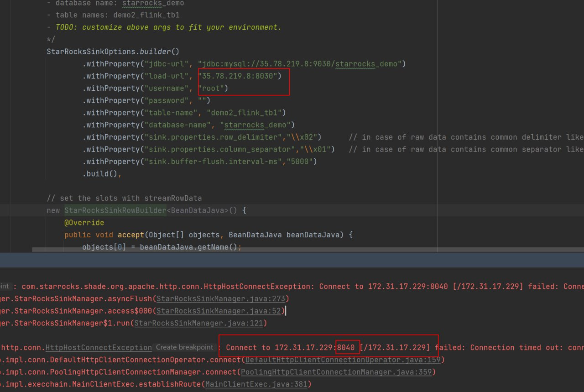Click the "database name: starrocks_demo" comment line
Screen dimensions: 584x392
click(x=115, y=3)
